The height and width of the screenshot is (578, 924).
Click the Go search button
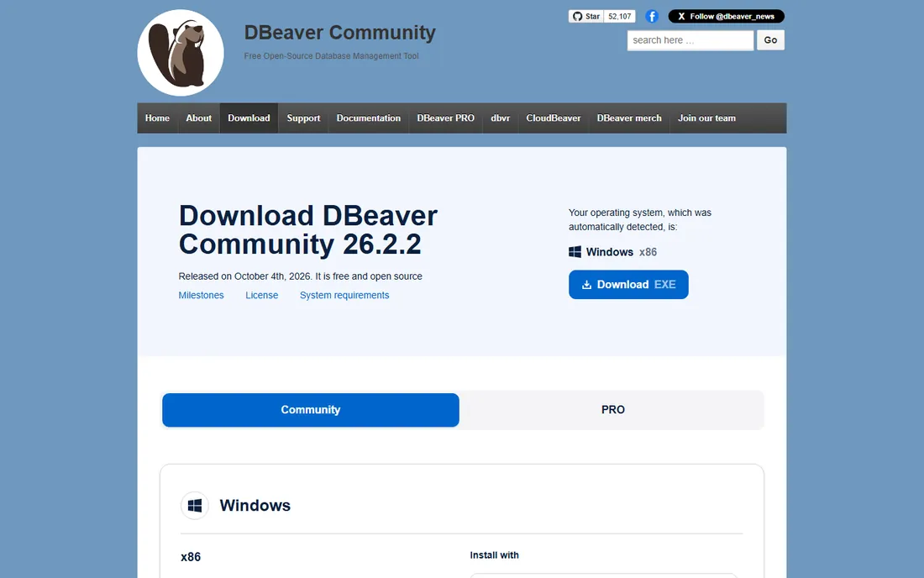(x=770, y=40)
